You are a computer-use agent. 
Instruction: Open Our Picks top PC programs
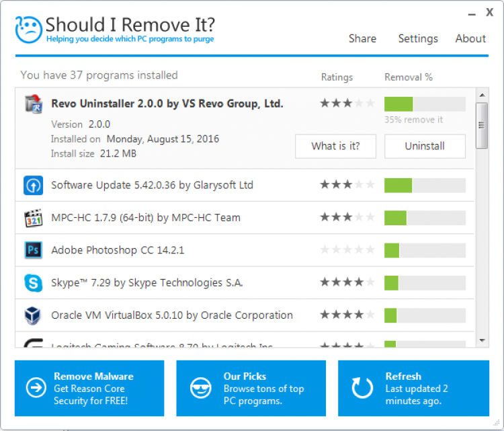251,388
